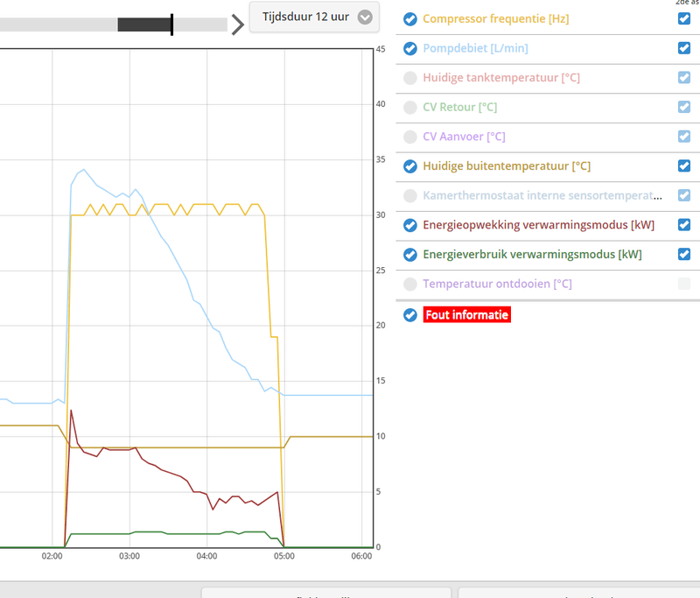Image resolution: width=700 pixels, height=598 pixels.
Task: Enable Temperatuur ontdooien grey circle icon
Action: [x=409, y=284]
